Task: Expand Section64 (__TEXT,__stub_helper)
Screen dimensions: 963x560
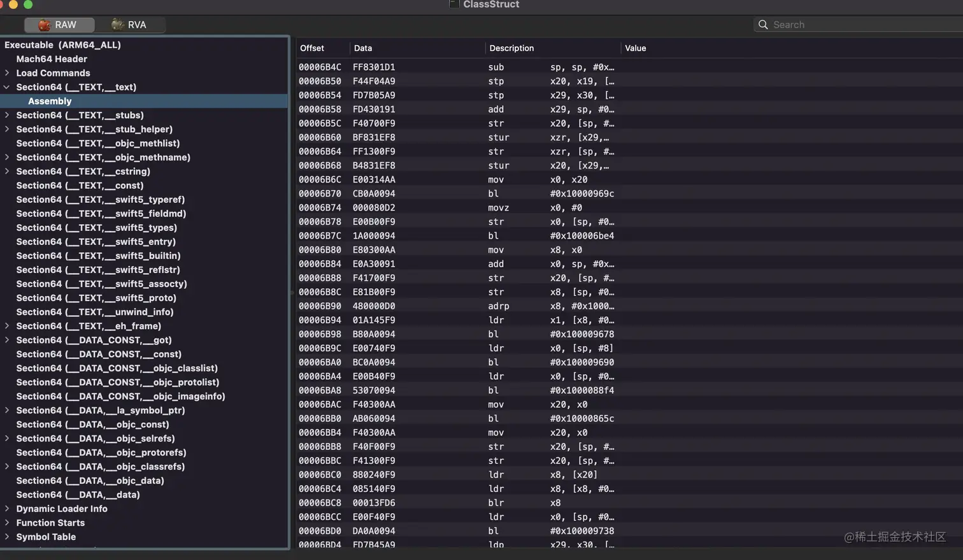Action: tap(7, 129)
